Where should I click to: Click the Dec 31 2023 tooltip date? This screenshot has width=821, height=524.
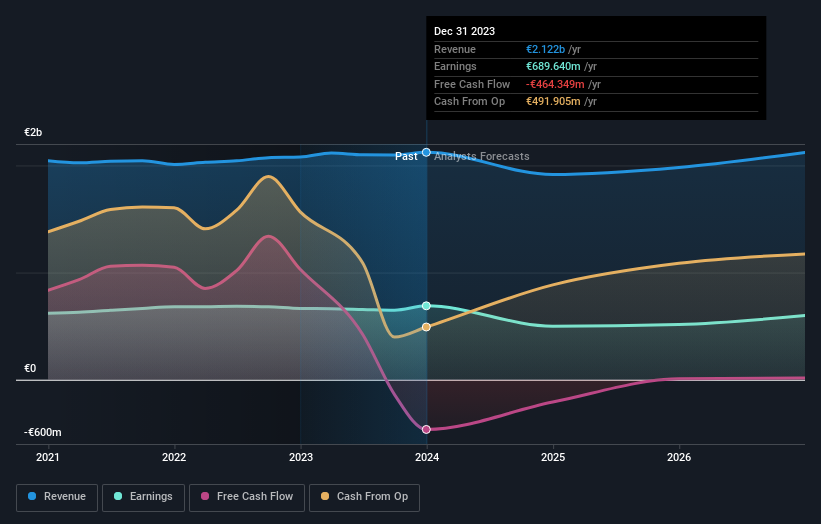tap(464, 31)
